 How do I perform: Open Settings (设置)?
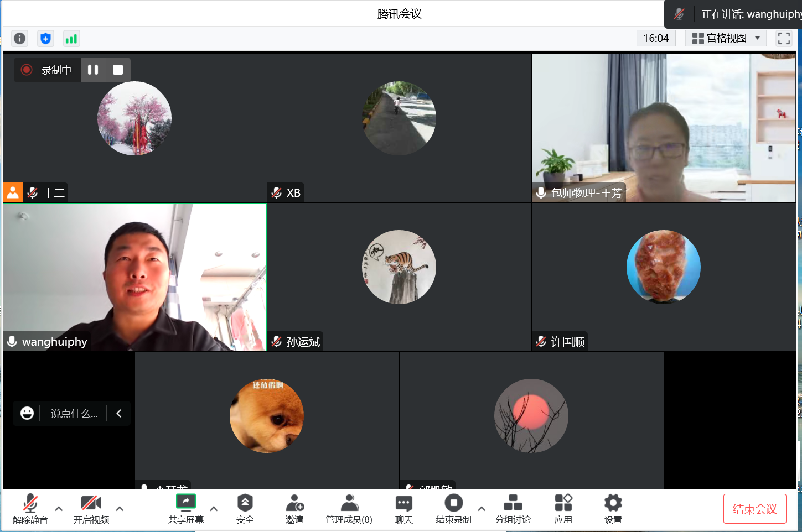tap(613, 509)
